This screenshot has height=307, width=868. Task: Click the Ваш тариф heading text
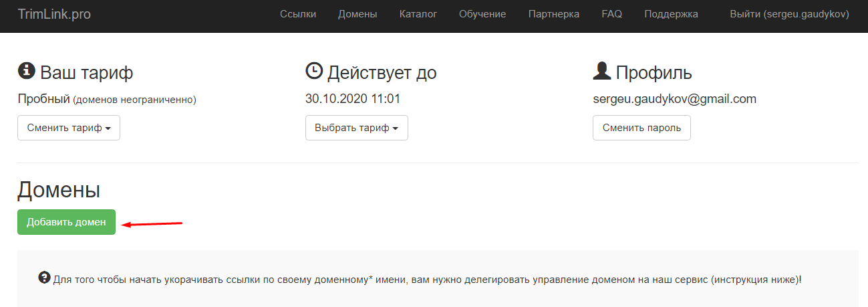(x=87, y=72)
